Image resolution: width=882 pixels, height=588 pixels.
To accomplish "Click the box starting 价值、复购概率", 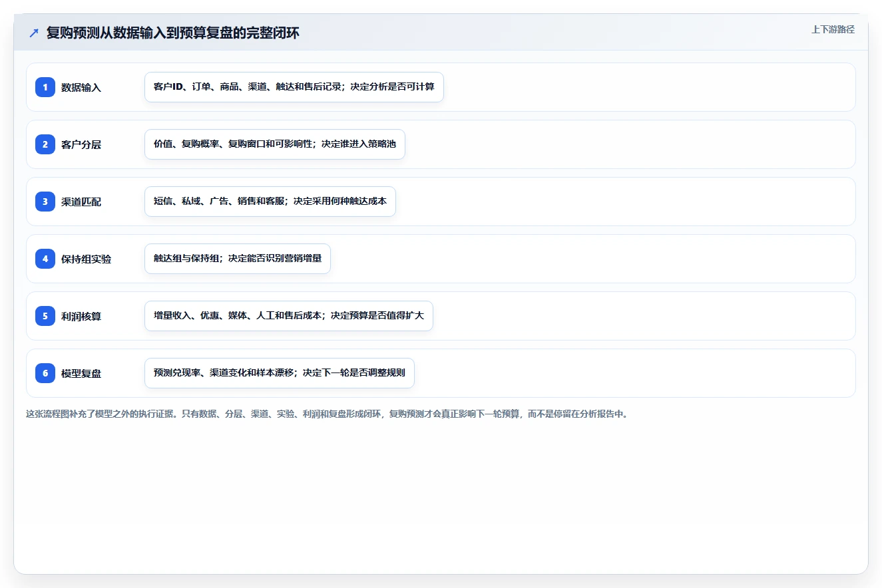I will 275,144.
